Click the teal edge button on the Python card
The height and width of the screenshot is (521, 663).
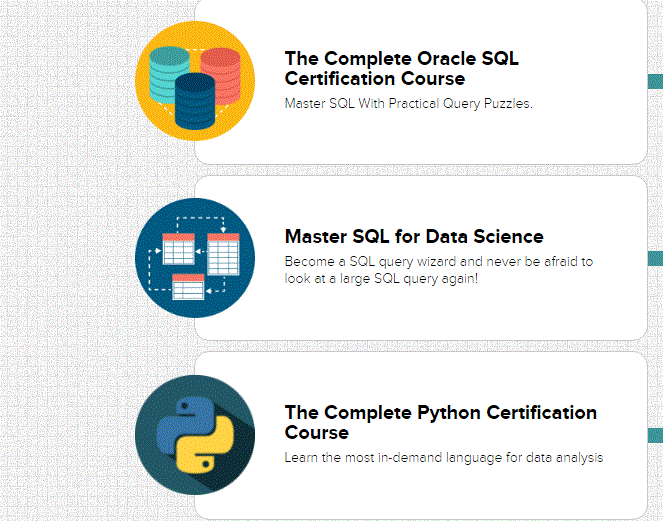(x=655, y=435)
